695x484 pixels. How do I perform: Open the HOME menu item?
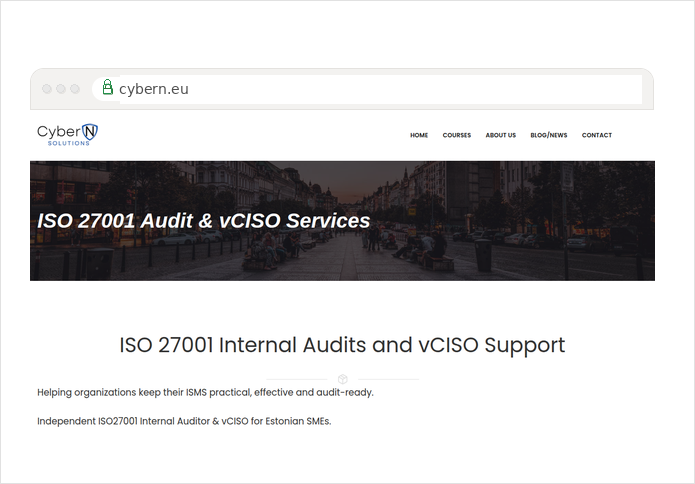click(x=419, y=135)
